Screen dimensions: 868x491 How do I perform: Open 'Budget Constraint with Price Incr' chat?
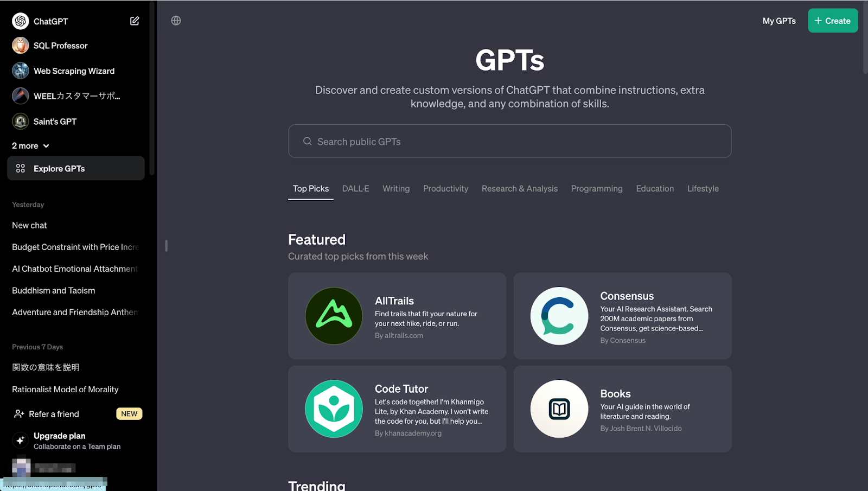pyautogui.click(x=75, y=247)
